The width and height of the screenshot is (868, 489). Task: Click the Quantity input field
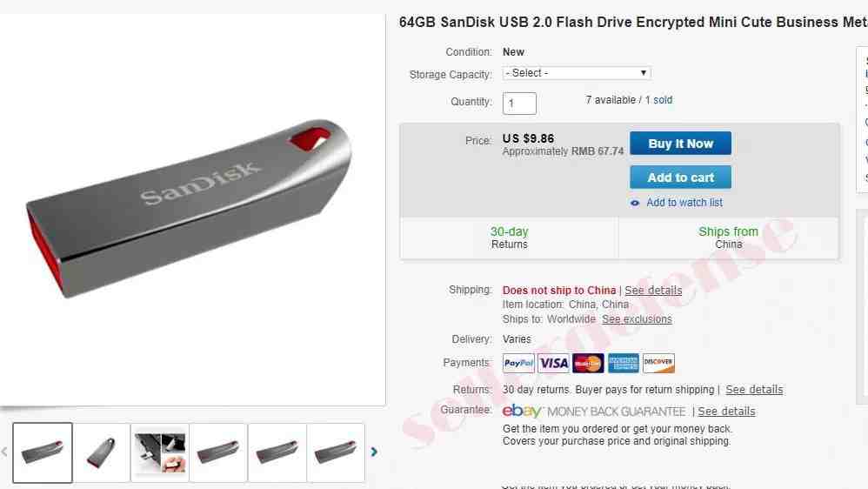click(519, 104)
